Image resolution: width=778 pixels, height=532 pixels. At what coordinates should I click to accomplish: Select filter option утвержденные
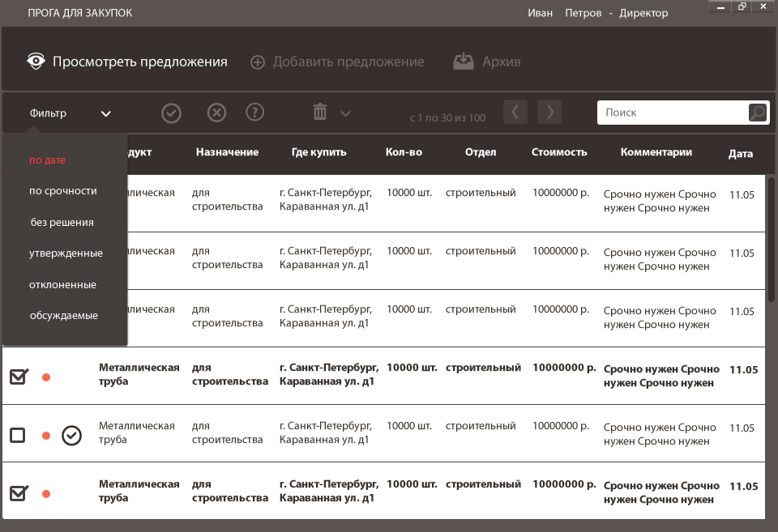(66, 253)
